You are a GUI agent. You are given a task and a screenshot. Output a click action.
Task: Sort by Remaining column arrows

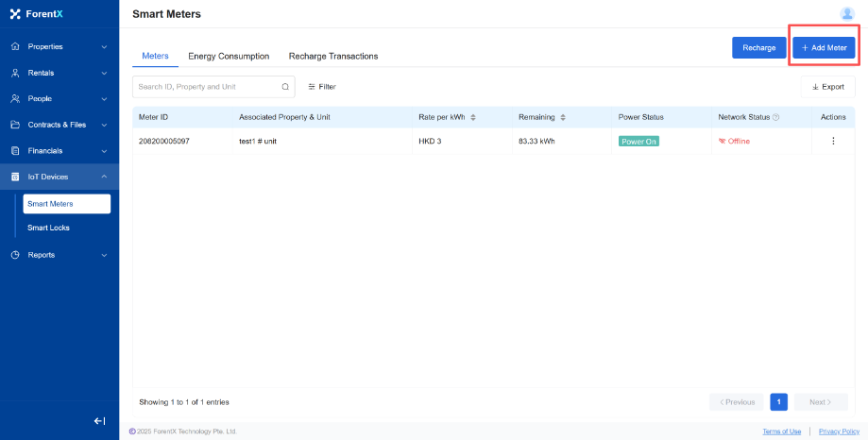tap(562, 118)
